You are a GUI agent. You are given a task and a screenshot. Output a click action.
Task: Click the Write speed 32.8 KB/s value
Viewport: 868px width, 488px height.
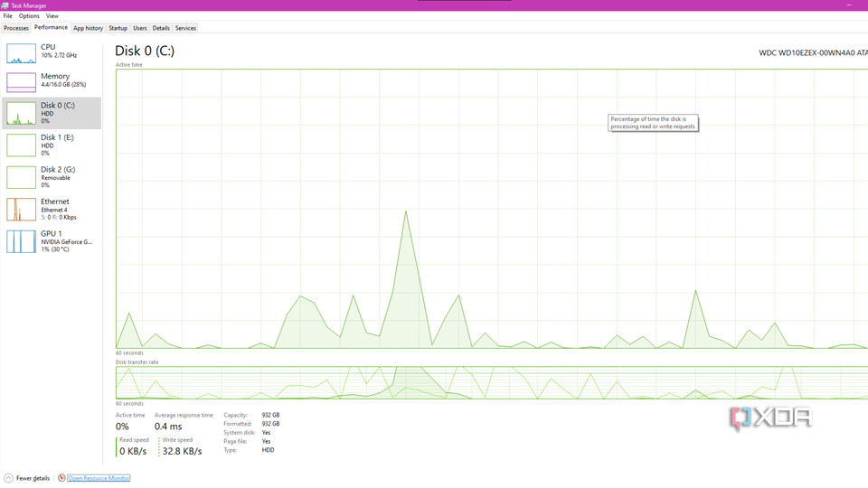tap(182, 451)
